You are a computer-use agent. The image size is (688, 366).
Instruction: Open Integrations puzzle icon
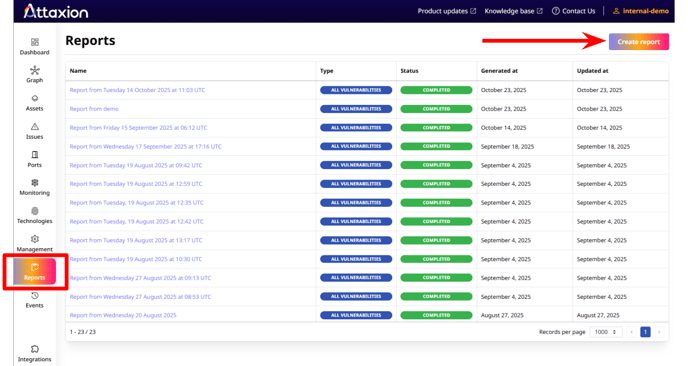click(35, 349)
